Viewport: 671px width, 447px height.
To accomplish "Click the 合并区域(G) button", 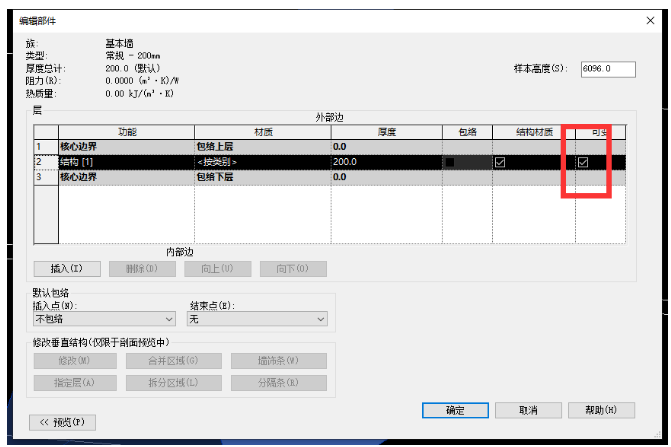I will pyautogui.click(x=174, y=361).
